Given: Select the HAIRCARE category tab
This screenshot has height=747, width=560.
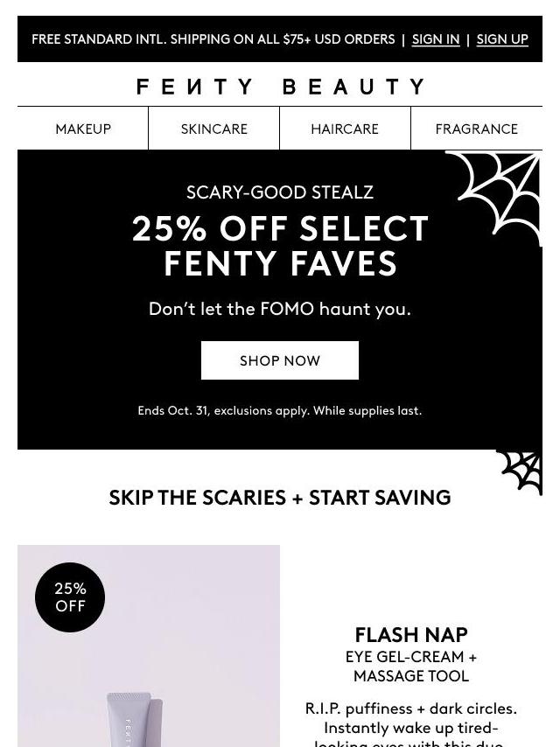Looking at the screenshot, I should (345, 129).
